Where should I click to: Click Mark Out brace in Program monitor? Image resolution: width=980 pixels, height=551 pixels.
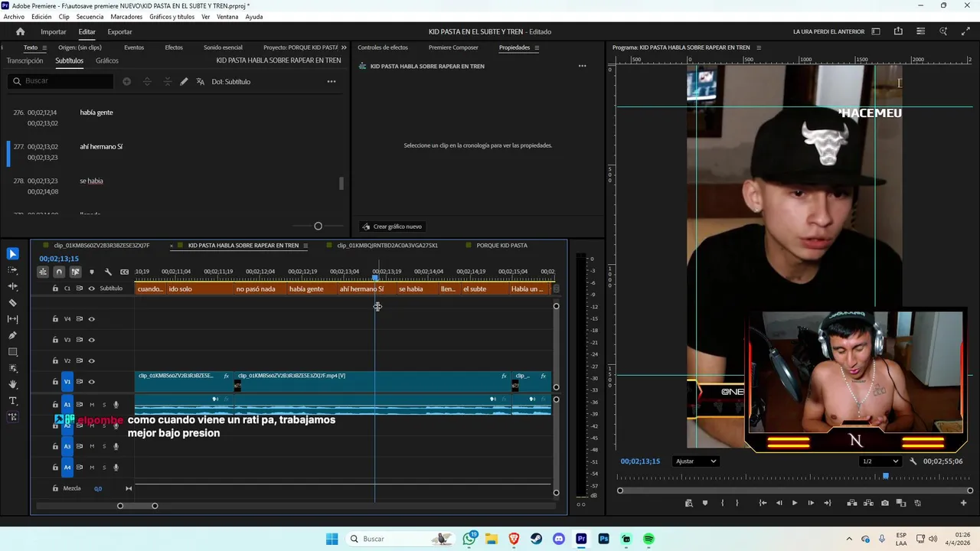click(737, 503)
